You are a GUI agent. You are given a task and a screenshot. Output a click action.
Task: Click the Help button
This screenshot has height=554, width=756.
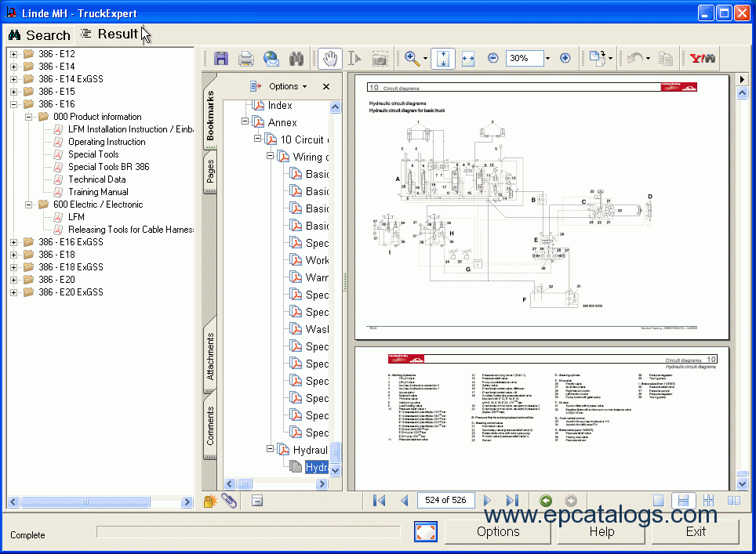pyautogui.click(x=602, y=532)
